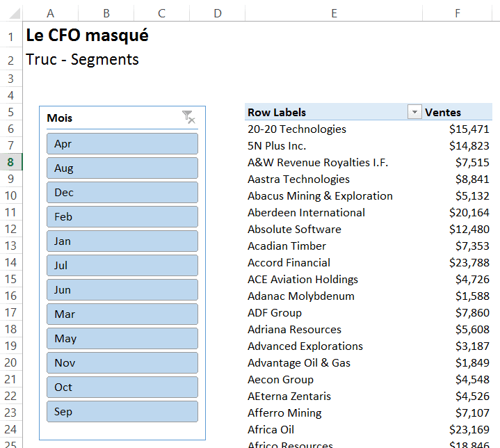Screen dimensions: 500x448
Task: Select column E header
Action: pos(334,13)
